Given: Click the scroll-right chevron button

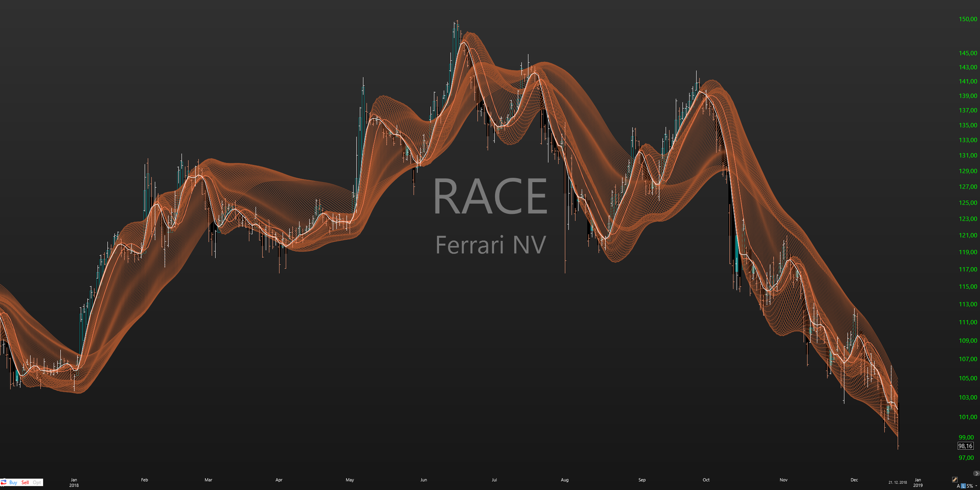Looking at the screenshot, I should (x=976, y=473).
